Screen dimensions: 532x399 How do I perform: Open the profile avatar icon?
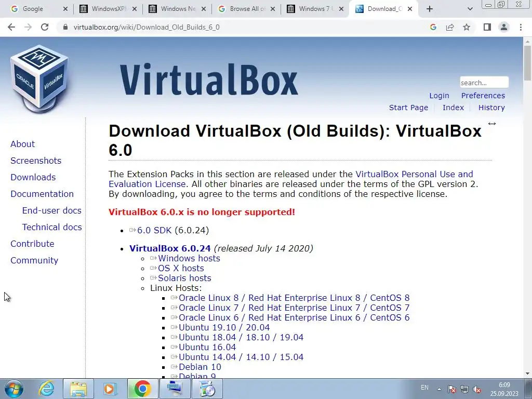click(x=504, y=27)
